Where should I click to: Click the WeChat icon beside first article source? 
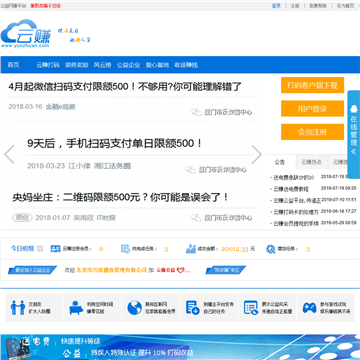point(196,112)
